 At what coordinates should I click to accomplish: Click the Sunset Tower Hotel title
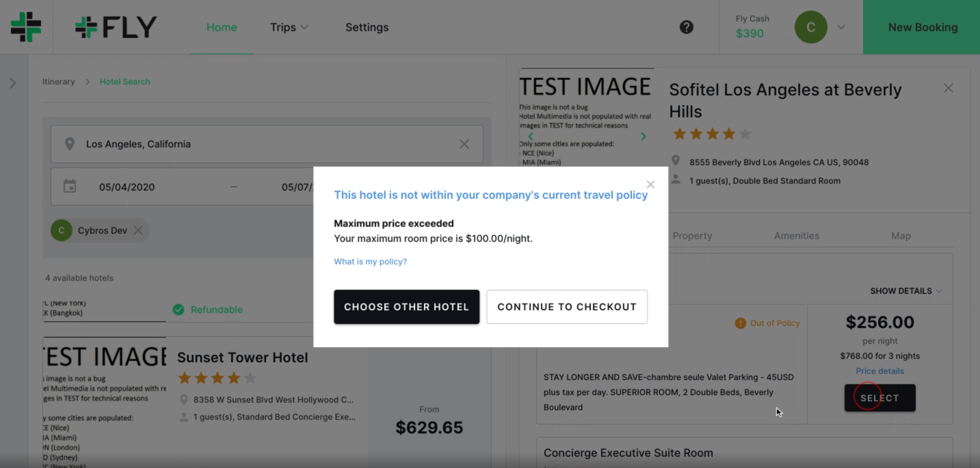pos(242,357)
